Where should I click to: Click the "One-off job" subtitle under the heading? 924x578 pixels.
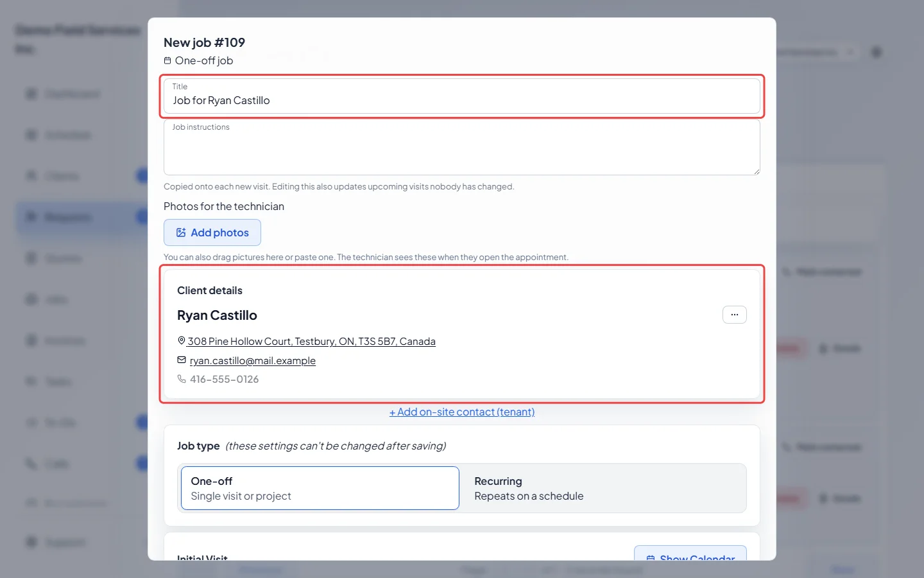pyautogui.click(x=204, y=60)
